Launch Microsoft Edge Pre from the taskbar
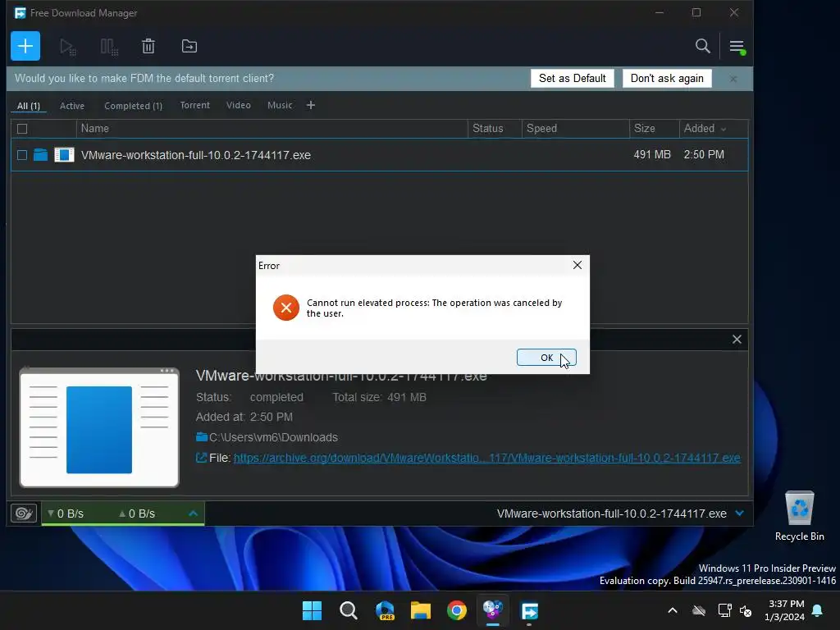Screen dimensions: 840x630 pyautogui.click(x=385, y=610)
